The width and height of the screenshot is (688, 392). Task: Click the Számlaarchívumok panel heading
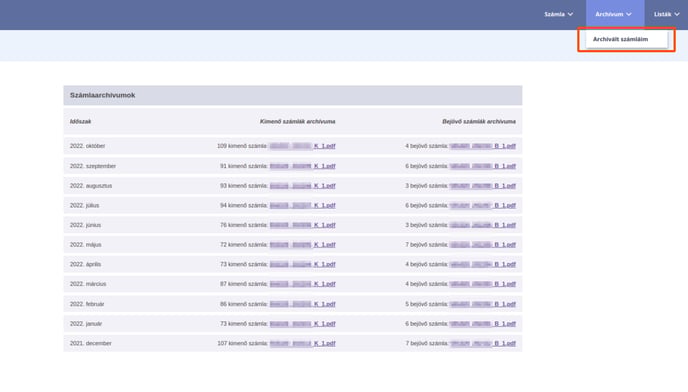pos(293,95)
